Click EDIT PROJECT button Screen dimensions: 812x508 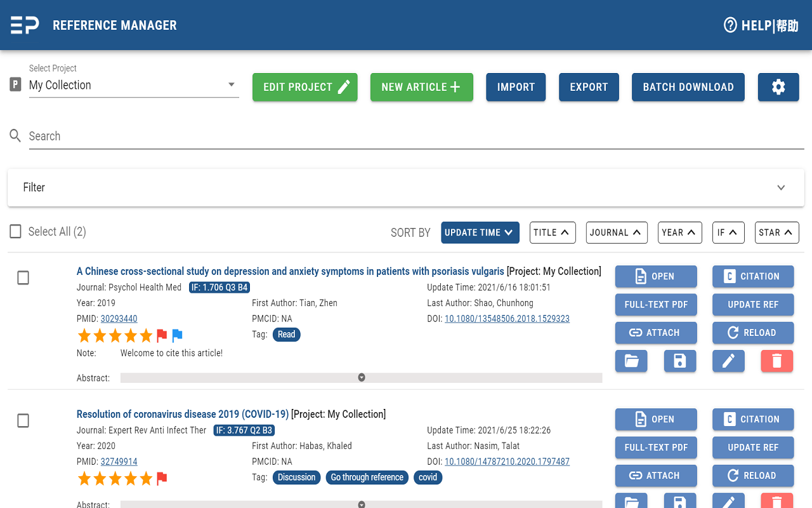click(x=305, y=87)
